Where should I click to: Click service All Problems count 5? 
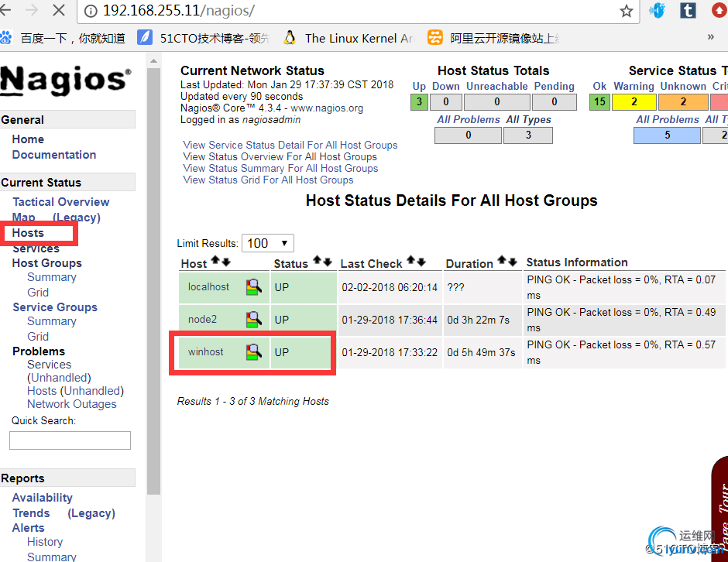click(667, 135)
